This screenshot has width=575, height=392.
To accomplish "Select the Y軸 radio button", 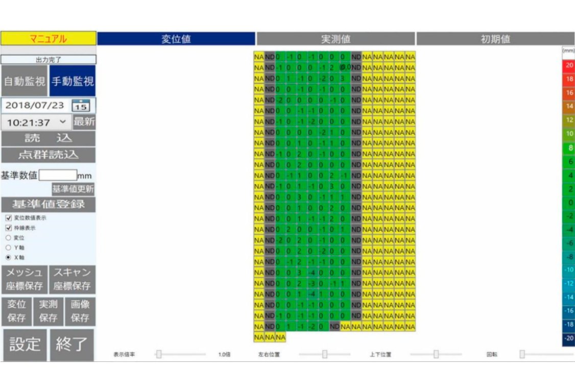I will point(8,248).
